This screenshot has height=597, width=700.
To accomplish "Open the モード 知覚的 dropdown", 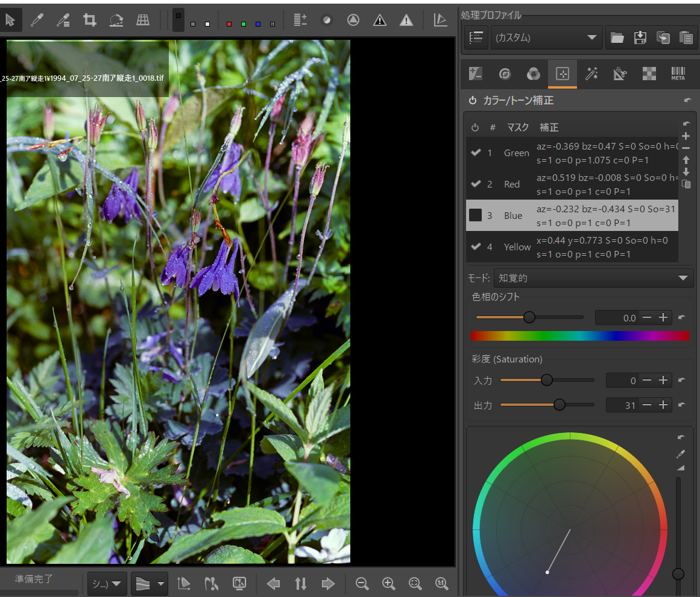I will pyautogui.click(x=593, y=278).
